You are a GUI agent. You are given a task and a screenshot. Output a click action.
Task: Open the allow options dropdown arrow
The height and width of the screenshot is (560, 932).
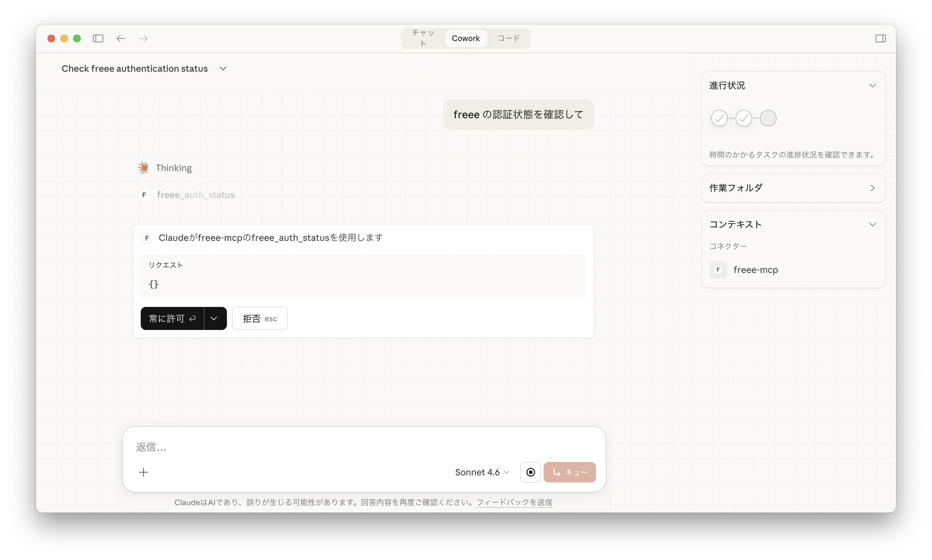214,318
